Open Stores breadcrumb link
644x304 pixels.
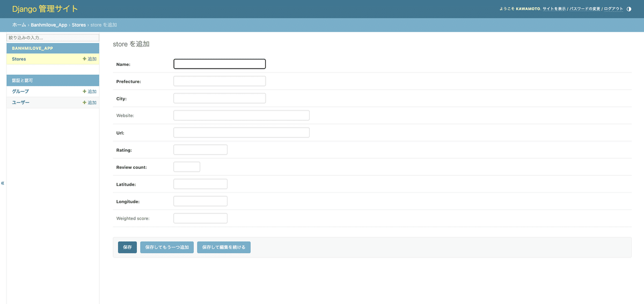point(79,25)
